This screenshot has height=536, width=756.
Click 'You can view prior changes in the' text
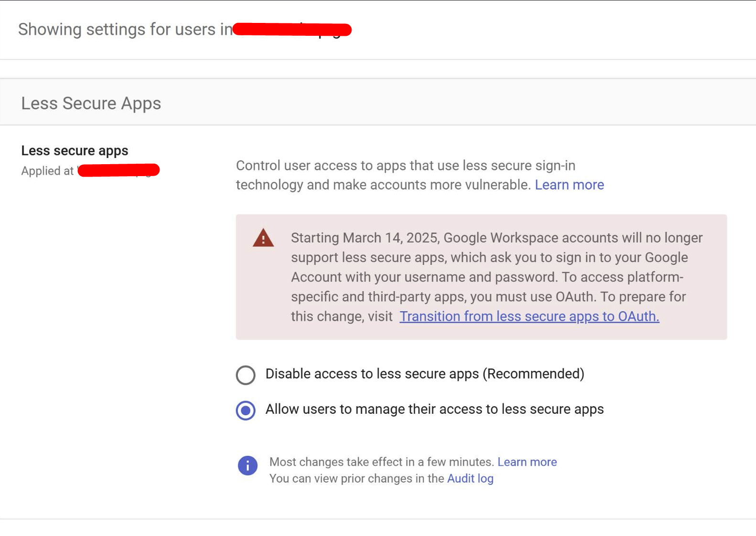[x=357, y=478]
